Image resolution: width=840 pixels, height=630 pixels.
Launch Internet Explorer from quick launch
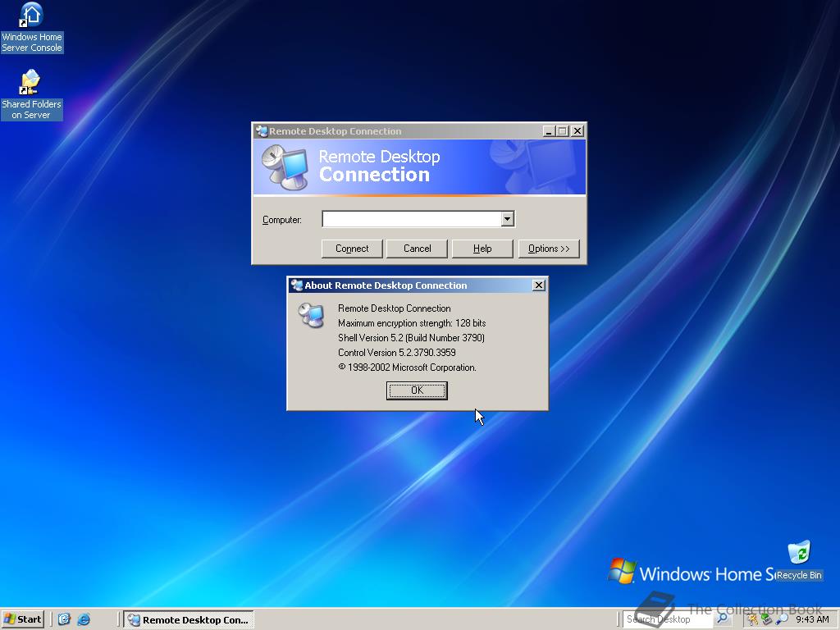[x=84, y=619]
